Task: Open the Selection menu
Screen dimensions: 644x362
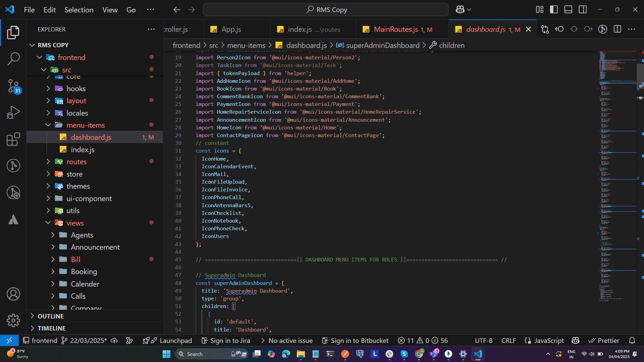Action: (x=79, y=10)
